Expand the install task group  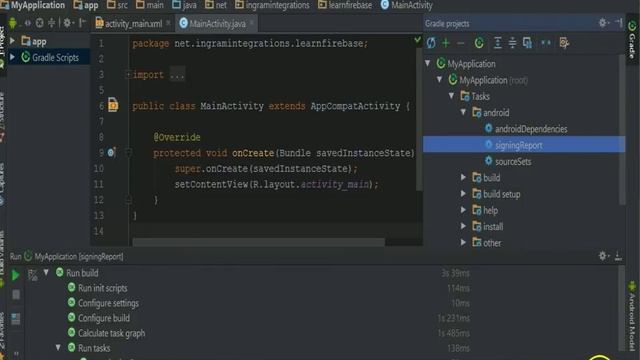pyautogui.click(x=463, y=227)
